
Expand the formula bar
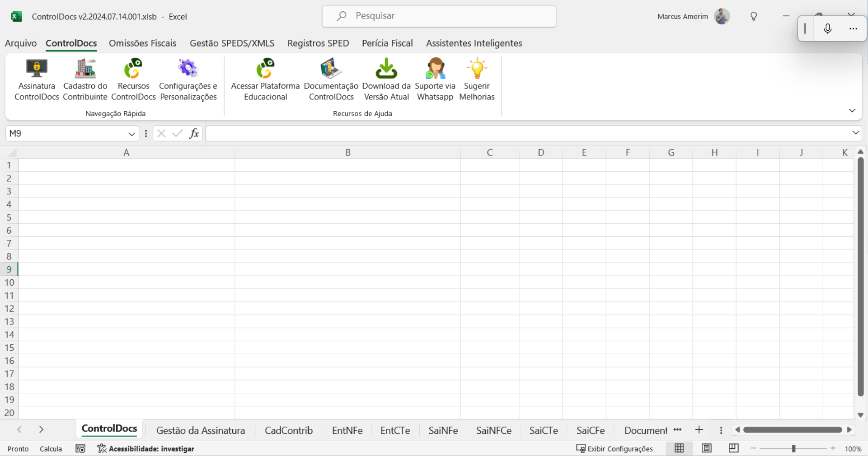tap(855, 133)
